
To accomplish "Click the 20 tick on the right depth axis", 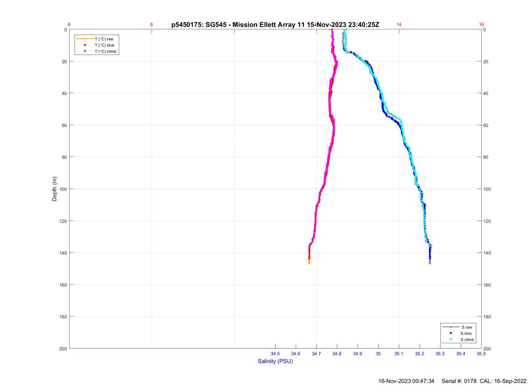I will [x=486, y=62].
